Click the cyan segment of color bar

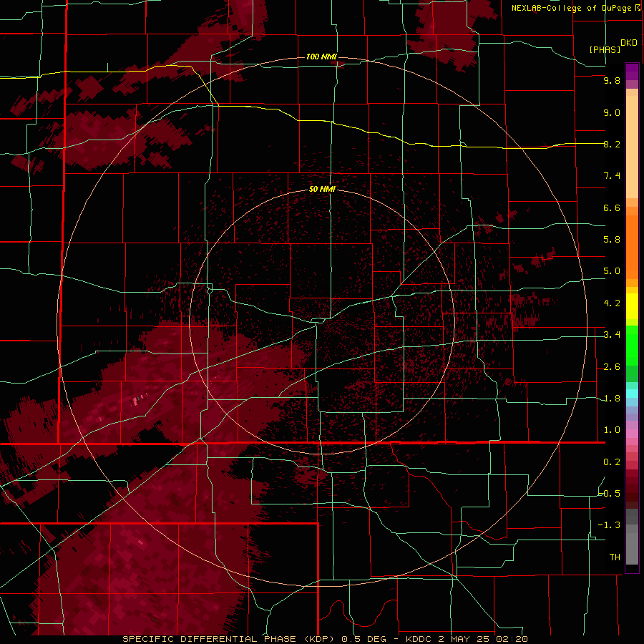tap(632, 394)
